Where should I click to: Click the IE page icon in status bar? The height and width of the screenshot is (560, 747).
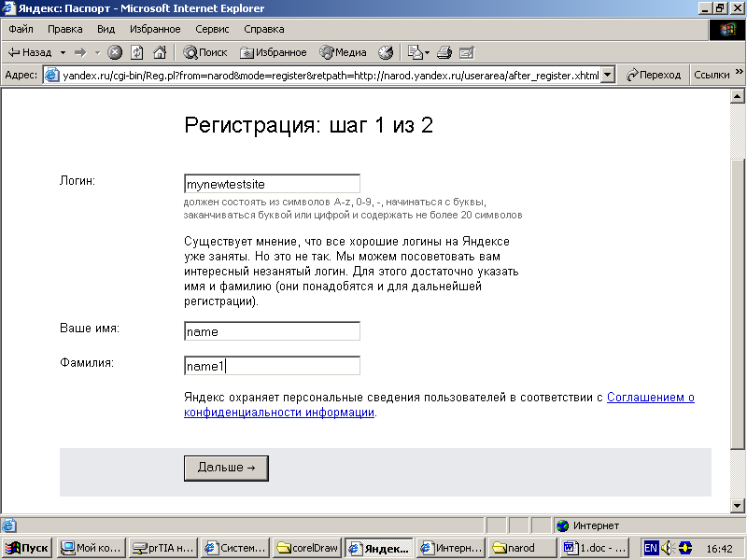click(x=8, y=525)
